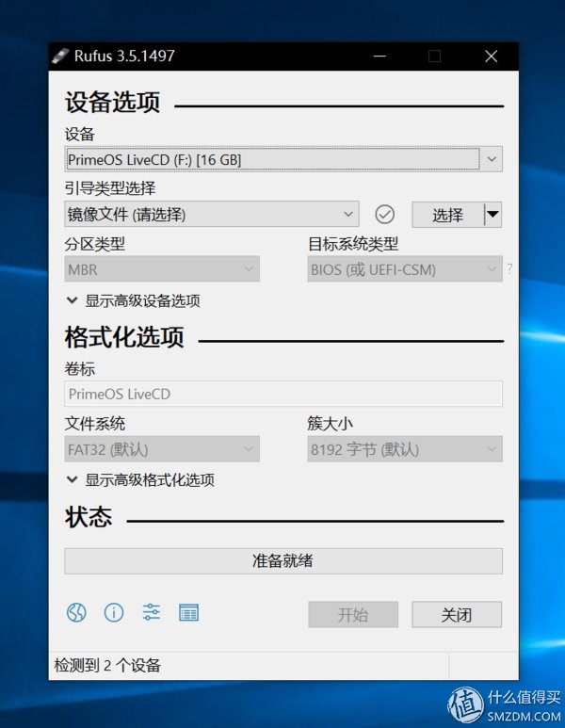Open the 选择 button arrow dropdown
This screenshot has width=565, height=728.
pyautogui.click(x=492, y=215)
